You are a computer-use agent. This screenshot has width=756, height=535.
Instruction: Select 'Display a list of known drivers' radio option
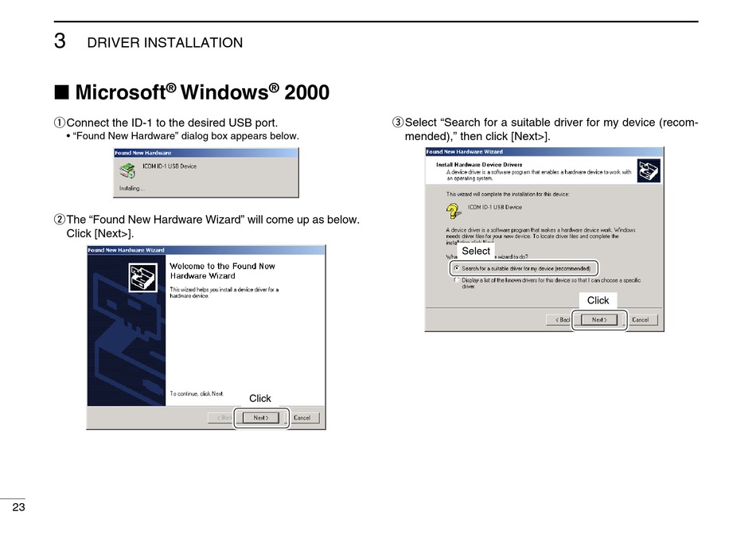(456, 279)
